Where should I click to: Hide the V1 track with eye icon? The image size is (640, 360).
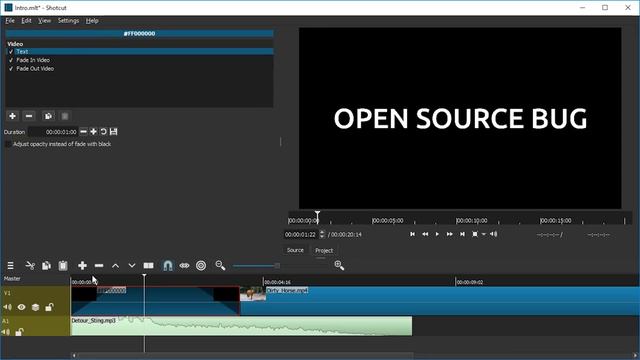pyautogui.click(x=21, y=307)
